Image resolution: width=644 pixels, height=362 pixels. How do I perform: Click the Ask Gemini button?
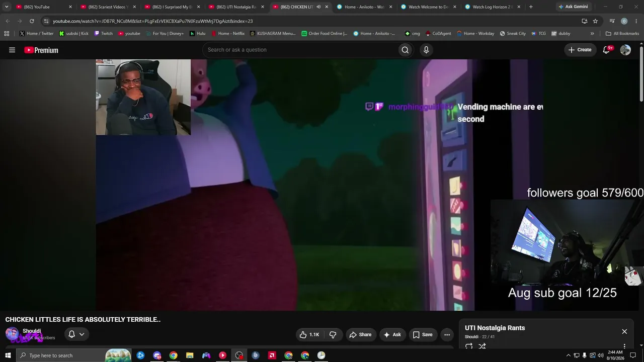coord(573,7)
